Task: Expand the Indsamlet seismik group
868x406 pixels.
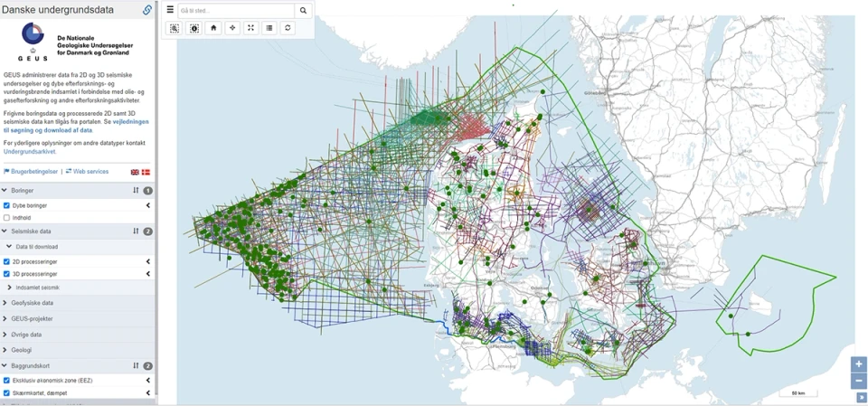Action: click(x=78, y=288)
